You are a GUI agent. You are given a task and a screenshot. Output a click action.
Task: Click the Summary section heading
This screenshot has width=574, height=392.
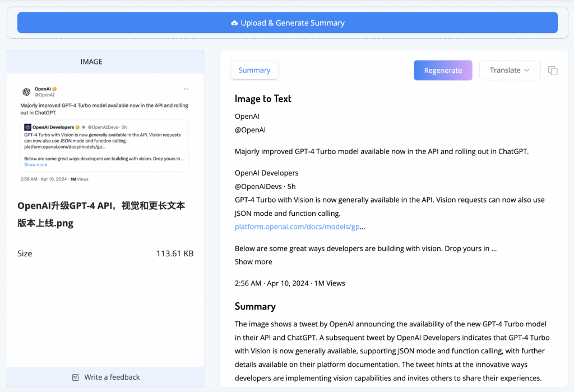click(x=255, y=306)
